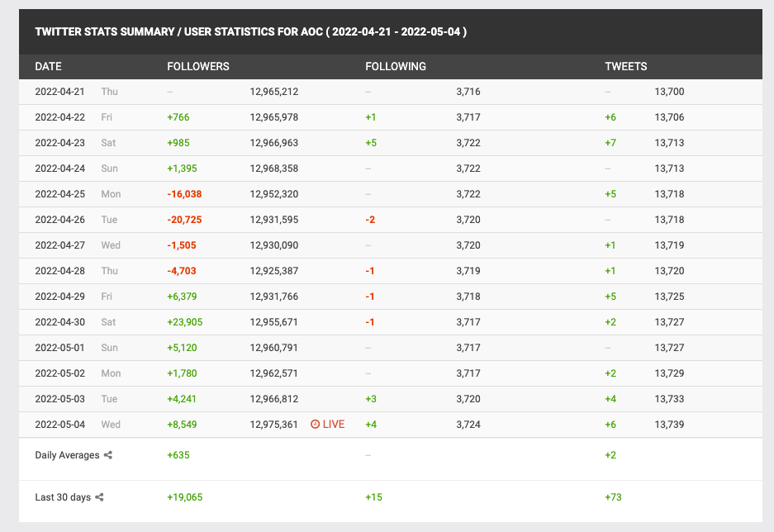This screenshot has height=532, width=774.
Task: Select the +19,065 followers 30-day total
Action: (x=185, y=497)
